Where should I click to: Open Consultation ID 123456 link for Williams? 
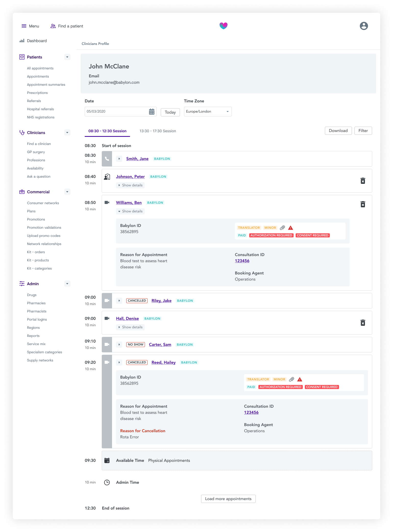click(x=242, y=261)
